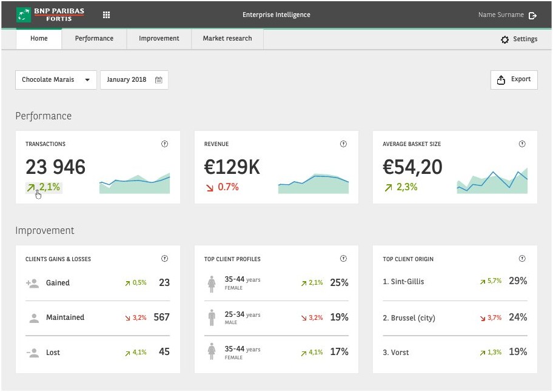
Task: Open the info icon on Revenue card
Action: [x=343, y=144]
